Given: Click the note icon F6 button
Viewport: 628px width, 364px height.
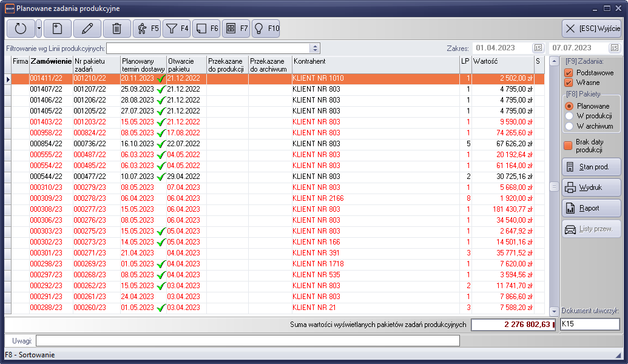Looking at the screenshot, I should 206,28.
